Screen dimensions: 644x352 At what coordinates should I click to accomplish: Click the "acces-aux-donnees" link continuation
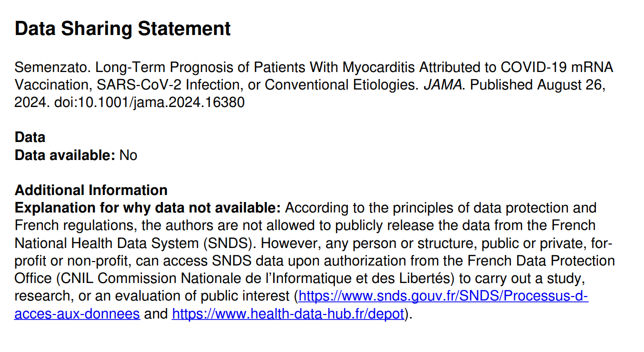coord(77,314)
